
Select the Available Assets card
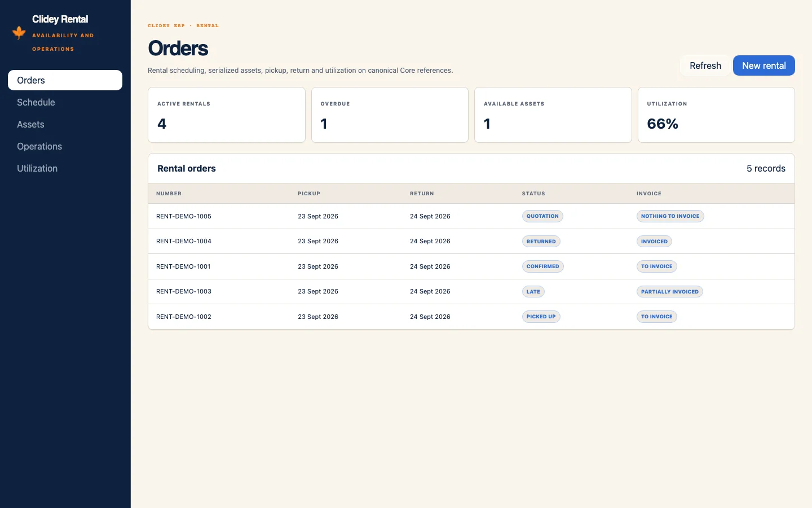(x=553, y=115)
